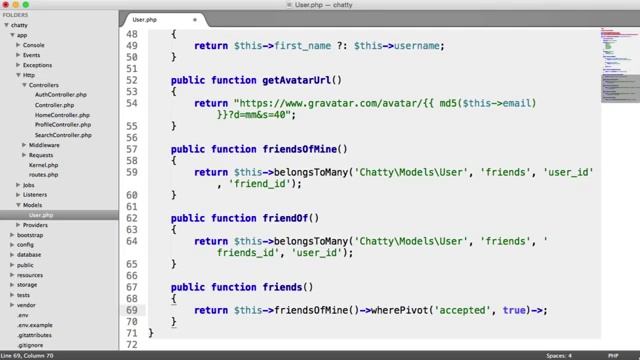Open Kernel.php file

tap(43, 165)
